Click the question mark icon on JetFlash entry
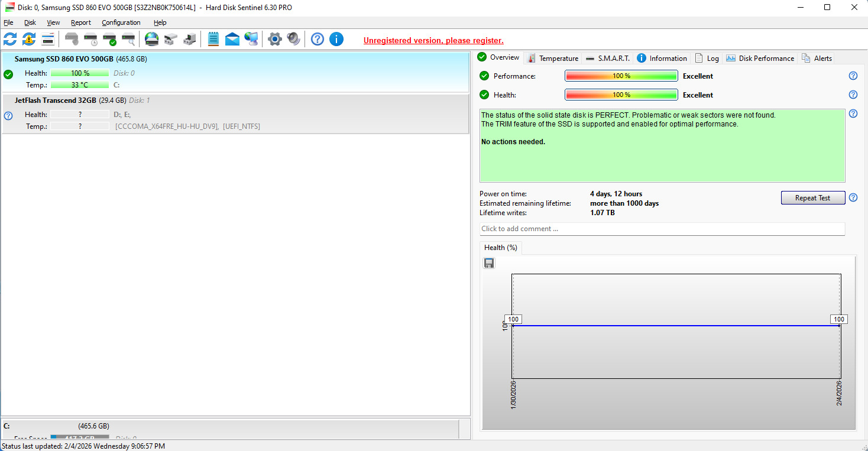This screenshot has width=868, height=451. point(8,116)
